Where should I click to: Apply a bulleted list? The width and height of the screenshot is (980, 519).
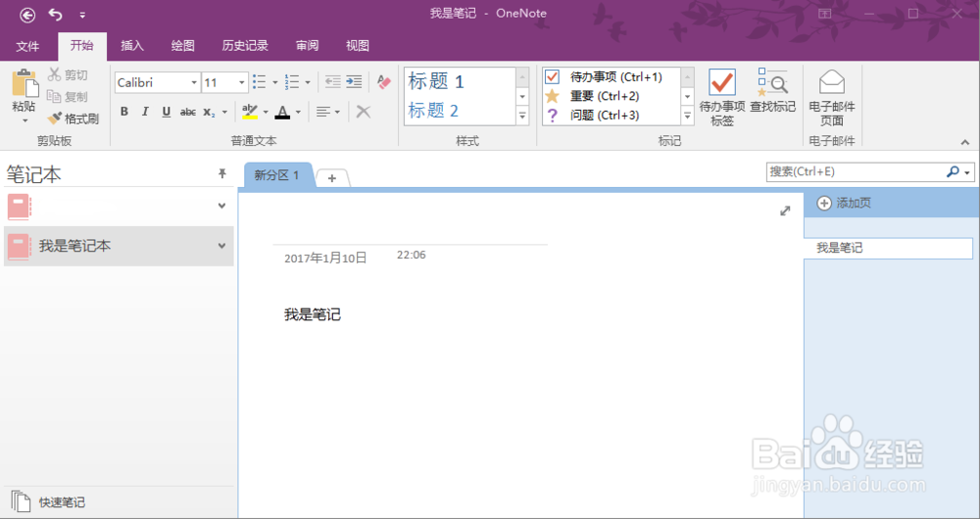point(260,82)
